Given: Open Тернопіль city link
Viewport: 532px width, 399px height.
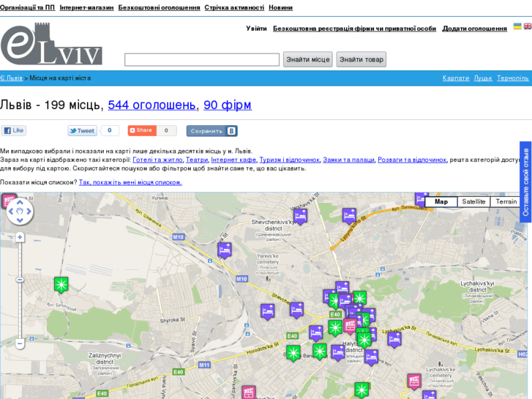Looking at the screenshot, I should [x=513, y=78].
